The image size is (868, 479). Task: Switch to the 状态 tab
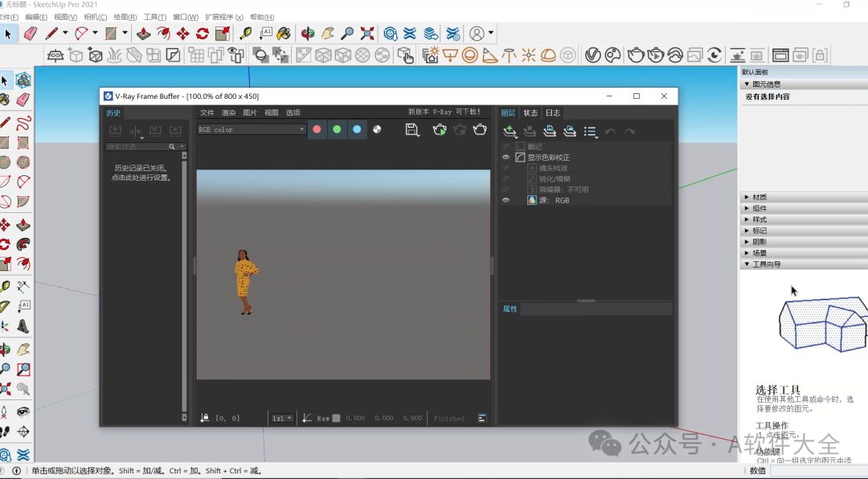[530, 113]
